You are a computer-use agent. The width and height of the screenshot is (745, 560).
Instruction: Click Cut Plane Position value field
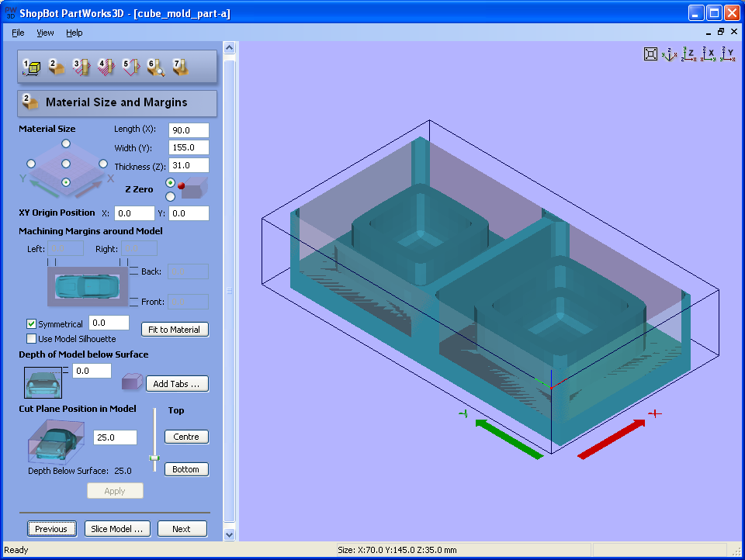[x=116, y=437]
